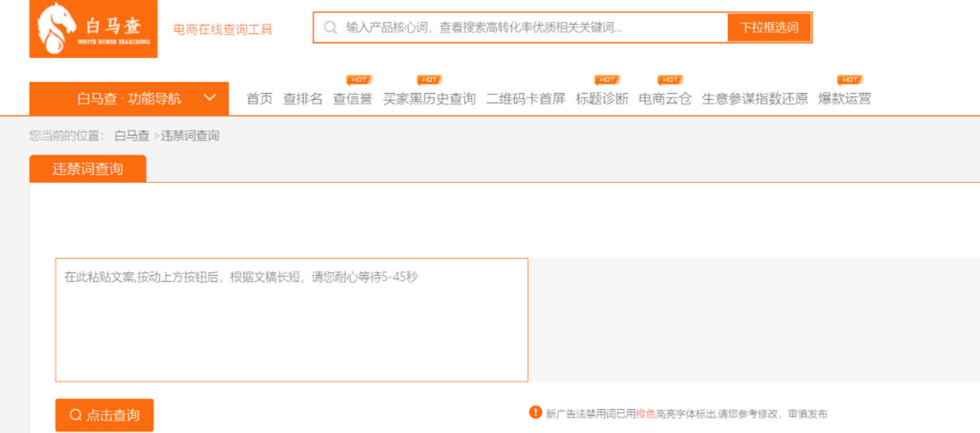Click the HOT badge above 爆款运营
980x433 pixels.
pos(850,80)
